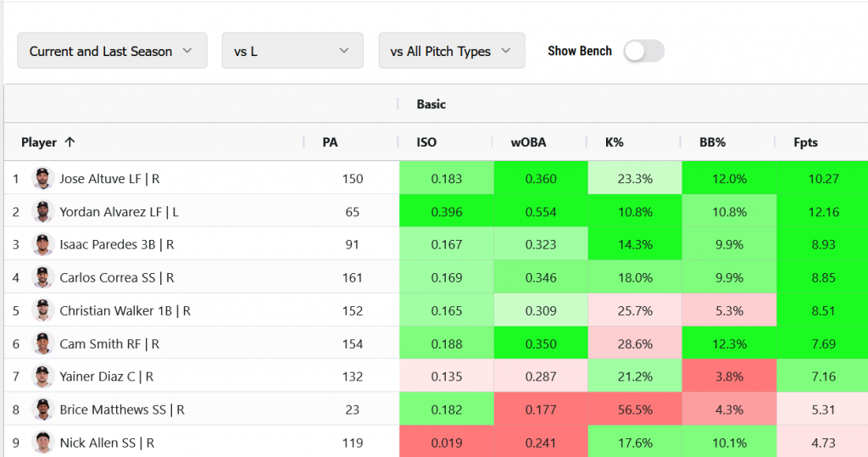Click the Fpts column header
Screen dimensions: 868x457
805,142
